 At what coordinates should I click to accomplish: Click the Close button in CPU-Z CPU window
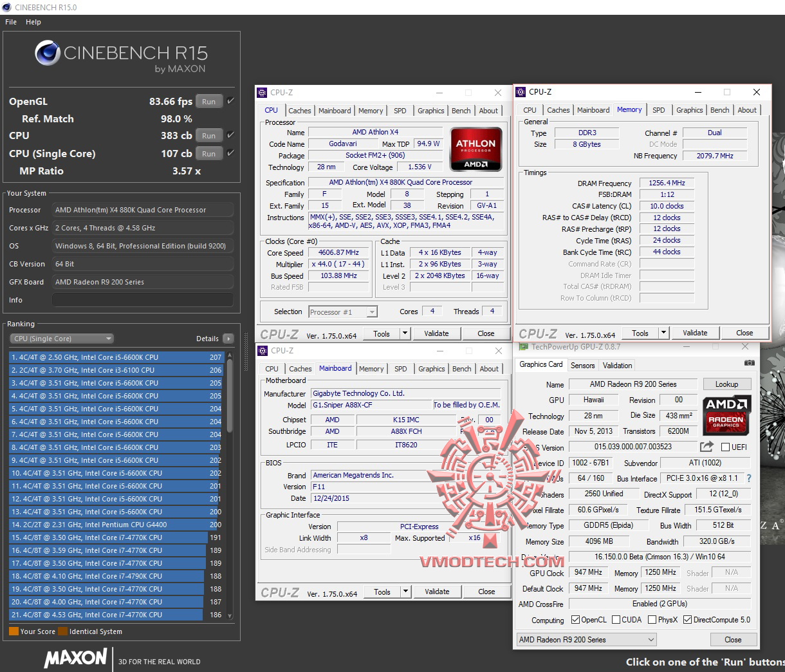pyautogui.click(x=486, y=333)
